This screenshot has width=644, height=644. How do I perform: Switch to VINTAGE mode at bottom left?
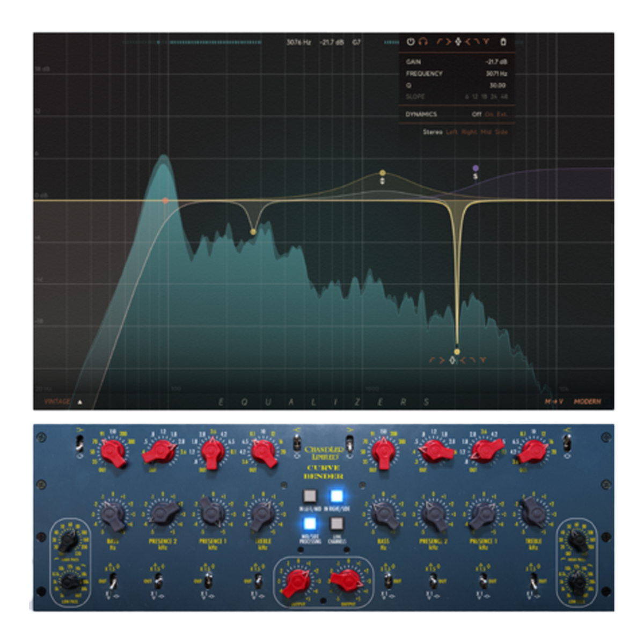point(57,401)
